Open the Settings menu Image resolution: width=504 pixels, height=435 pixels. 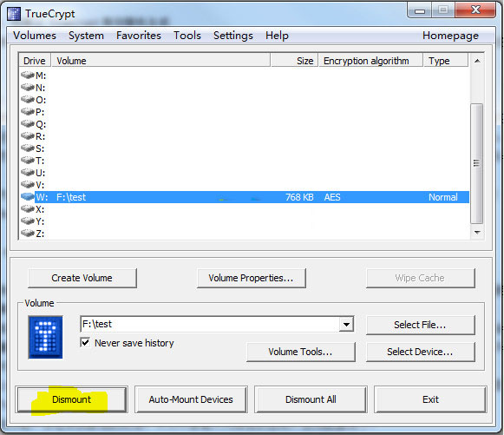pyautogui.click(x=233, y=36)
